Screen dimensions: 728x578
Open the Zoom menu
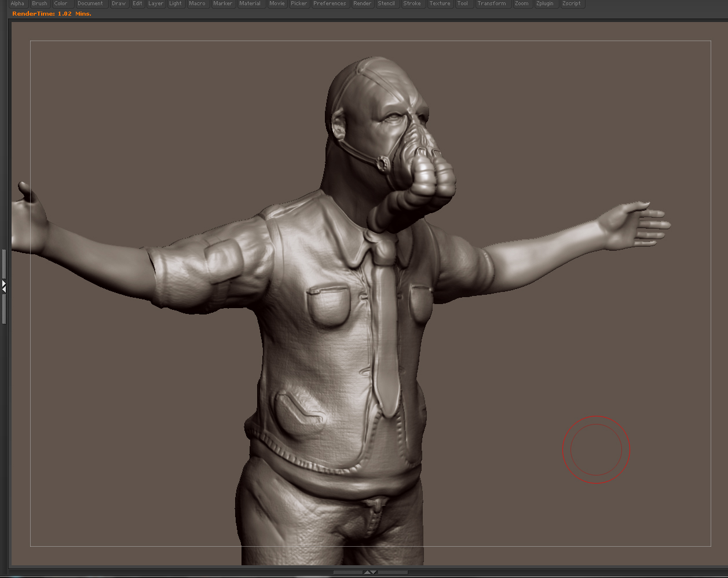pyautogui.click(x=521, y=3)
